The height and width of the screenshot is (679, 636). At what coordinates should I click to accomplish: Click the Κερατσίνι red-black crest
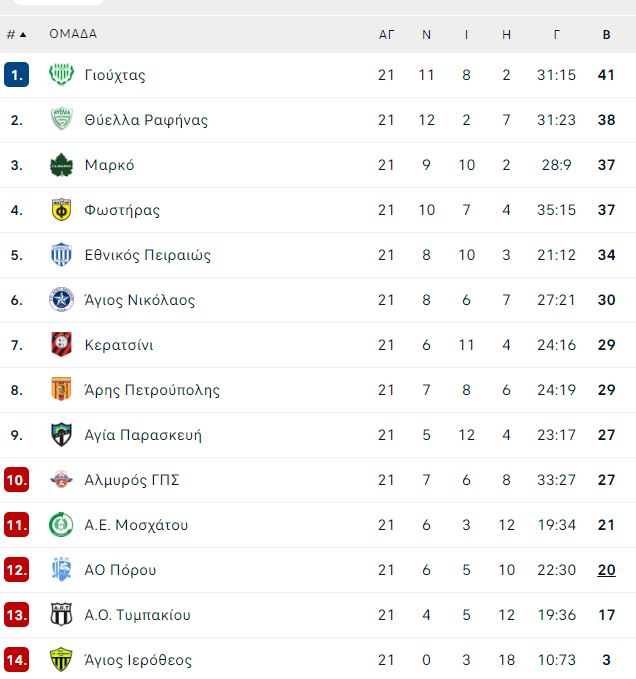coord(61,345)
